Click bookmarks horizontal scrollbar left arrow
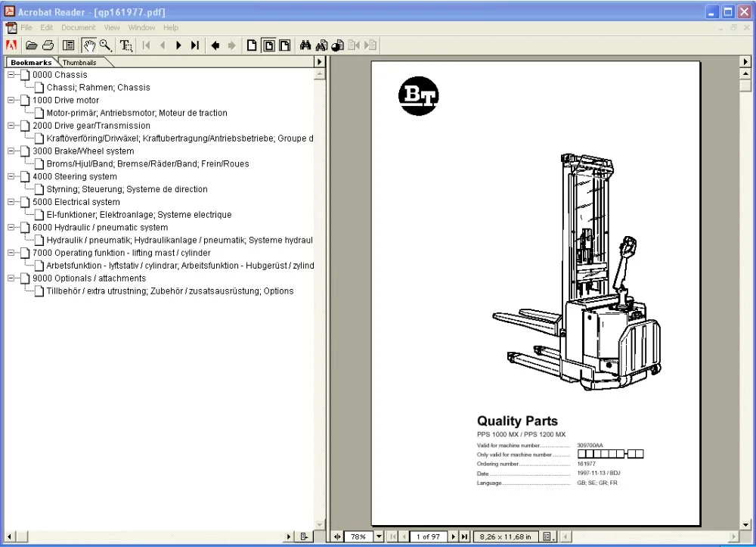Viewport: 756px width, 547px height. 9,536
